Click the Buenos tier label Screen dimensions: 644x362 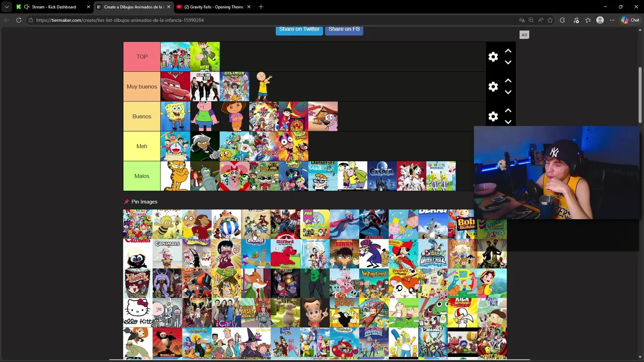[142, 116]
